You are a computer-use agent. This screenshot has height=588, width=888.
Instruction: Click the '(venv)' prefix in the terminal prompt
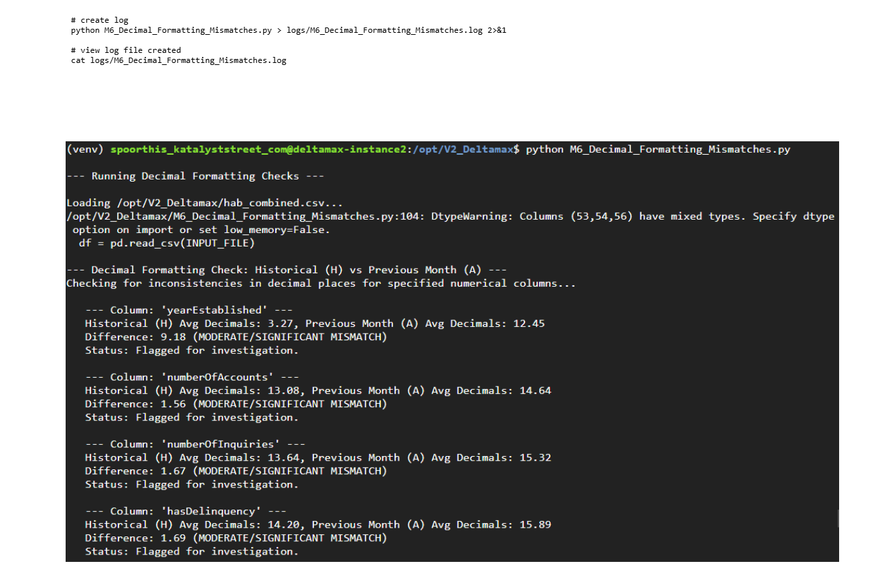tap(85, 149)
